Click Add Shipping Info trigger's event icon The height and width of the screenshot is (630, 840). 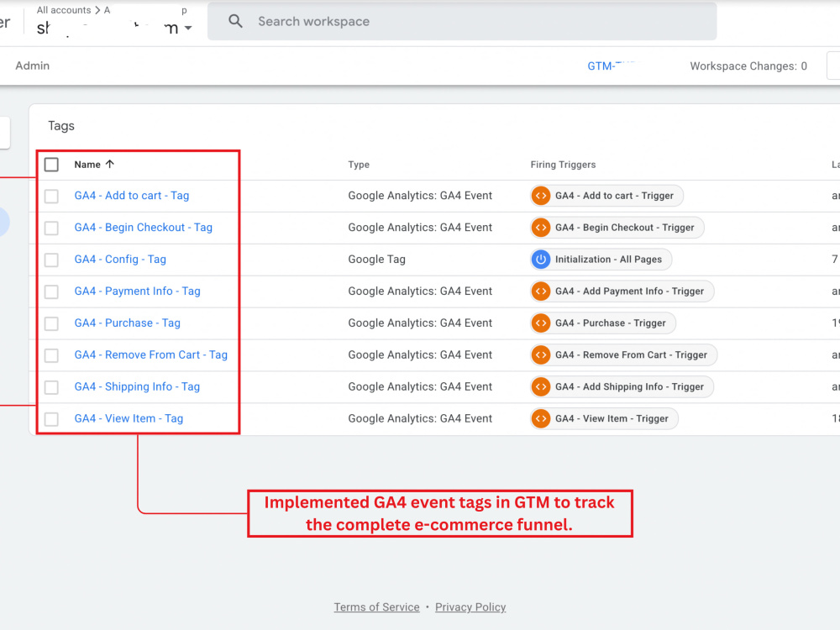tap(541, 386)
